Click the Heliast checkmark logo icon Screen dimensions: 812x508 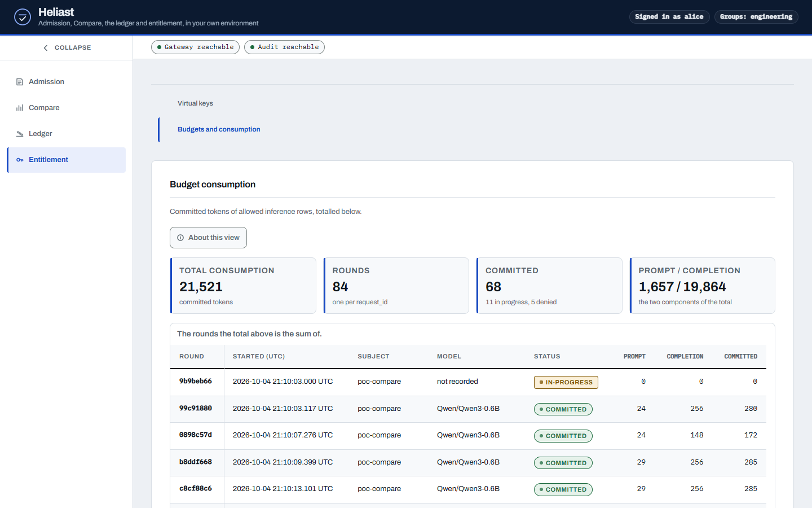point(22,17)
